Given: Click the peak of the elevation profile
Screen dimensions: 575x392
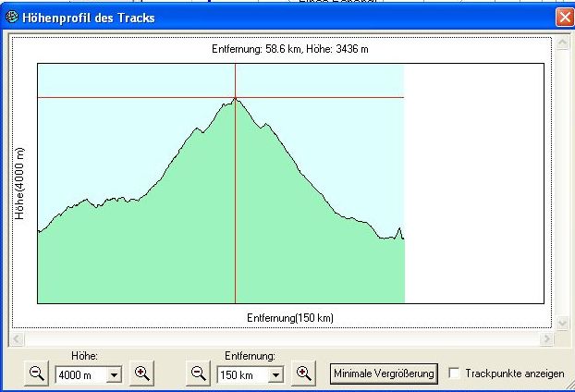Looking at the screenshot, I should 235,98.
